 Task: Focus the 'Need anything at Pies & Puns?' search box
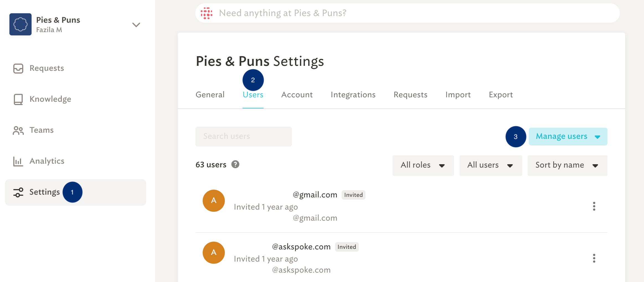[x=407, y=13]
